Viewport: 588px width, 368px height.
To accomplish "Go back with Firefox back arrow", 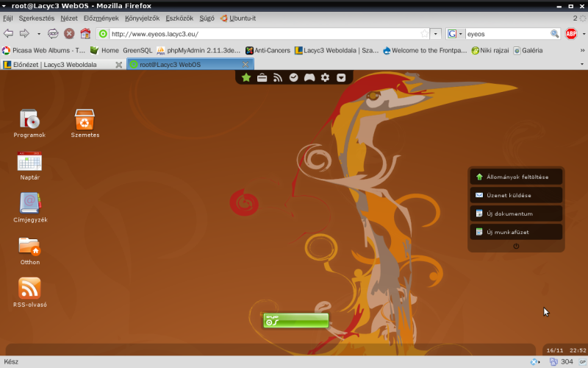I will tap(8, 33).
